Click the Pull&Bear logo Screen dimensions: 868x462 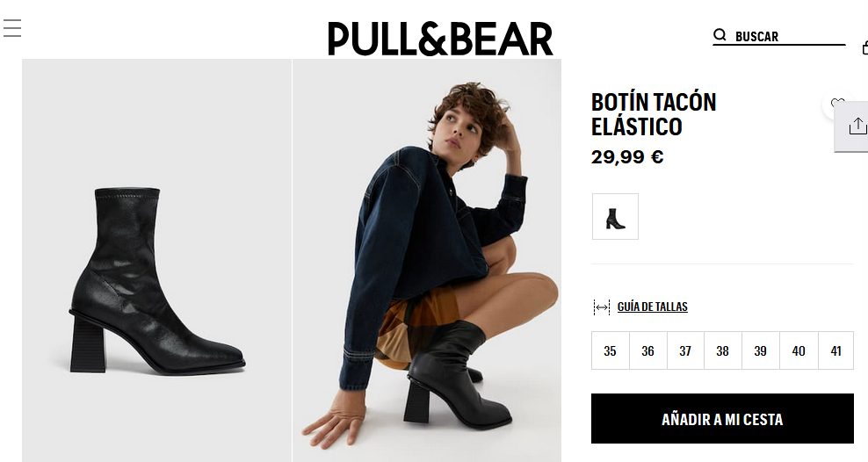click(x=440, y=40)
